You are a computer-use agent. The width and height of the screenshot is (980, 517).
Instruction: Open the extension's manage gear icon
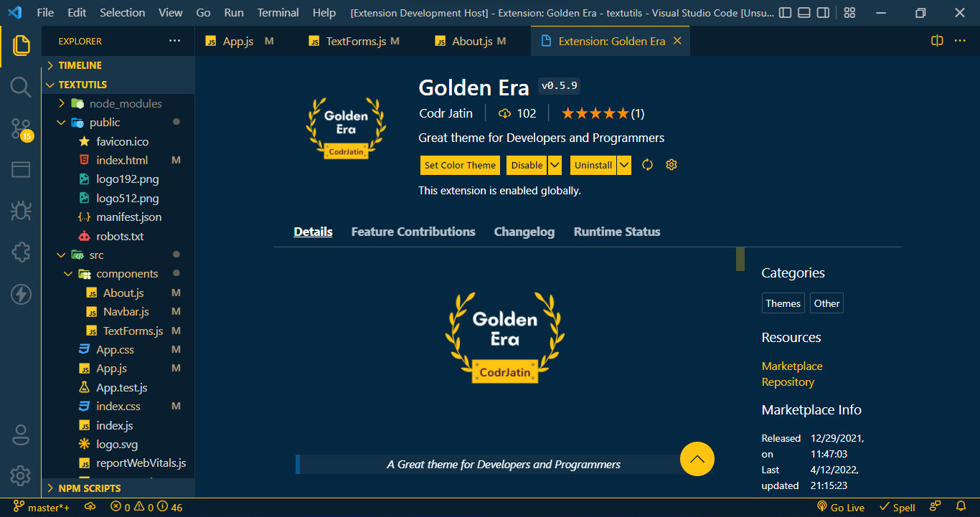(672, 165)
